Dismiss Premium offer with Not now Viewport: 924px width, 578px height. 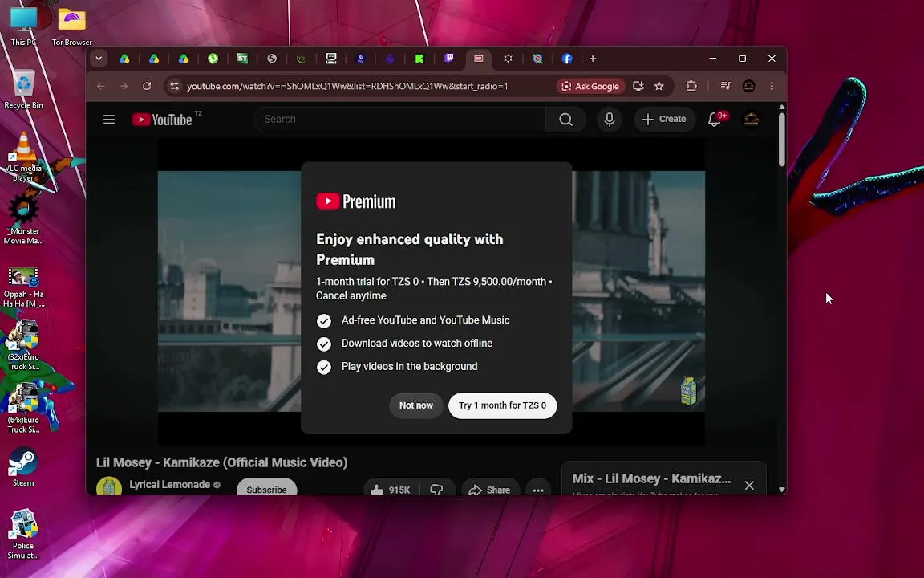click(x=416, y=405)
